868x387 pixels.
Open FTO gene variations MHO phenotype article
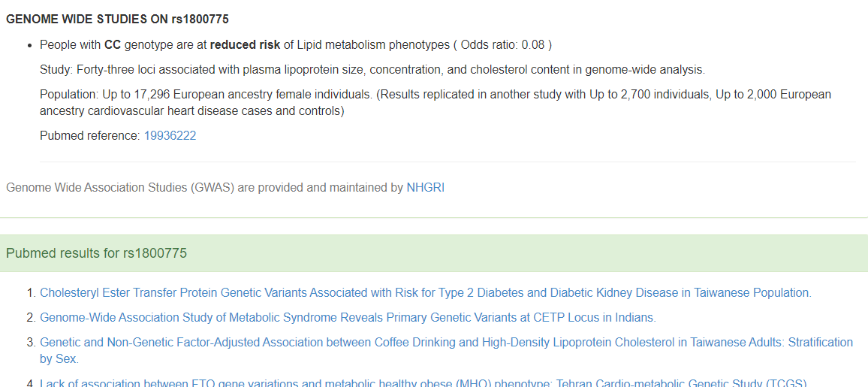[423, 382]
